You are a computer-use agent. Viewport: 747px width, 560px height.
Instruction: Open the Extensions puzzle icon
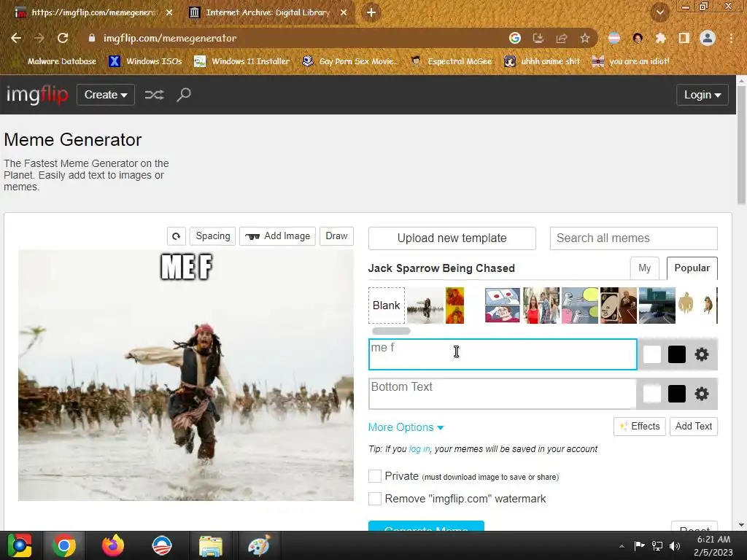[x=660, y=38]
